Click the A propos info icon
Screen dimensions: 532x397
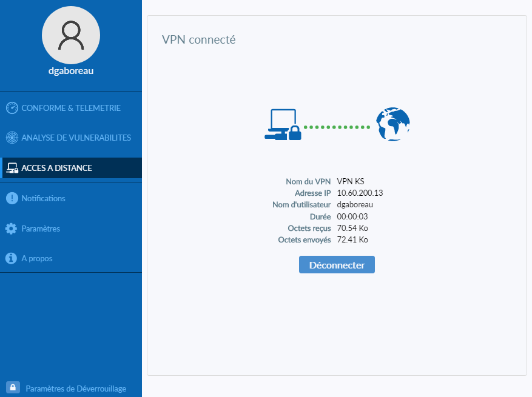[x=11, y=258]
